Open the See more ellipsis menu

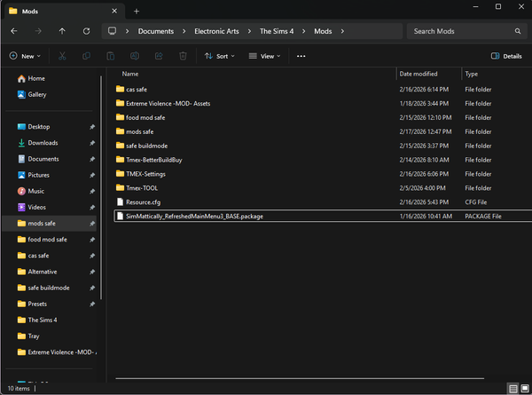(301, 56)
